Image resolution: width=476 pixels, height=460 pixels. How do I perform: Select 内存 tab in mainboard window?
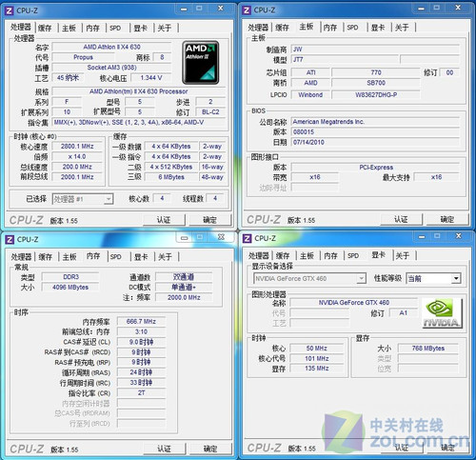click(x=330, y=28)
